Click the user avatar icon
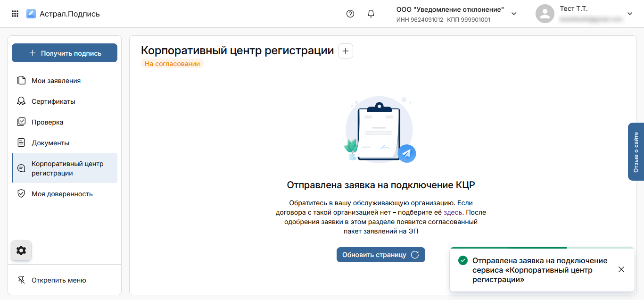The image size is (644, 300). (545, 14)
